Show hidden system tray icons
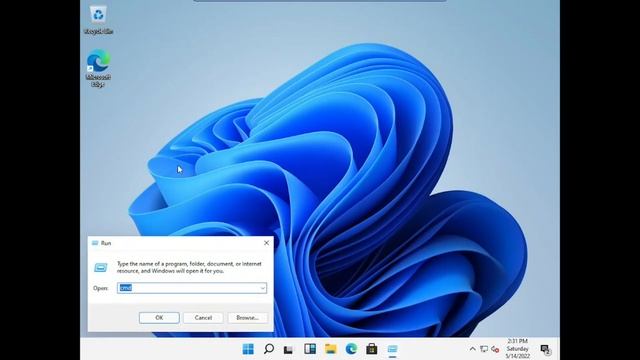The width and height of the screenshot is (640, 360). [472, 349]
